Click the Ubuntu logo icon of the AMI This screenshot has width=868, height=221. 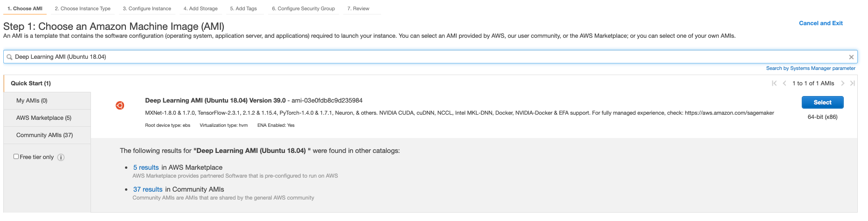pos(120,105)
